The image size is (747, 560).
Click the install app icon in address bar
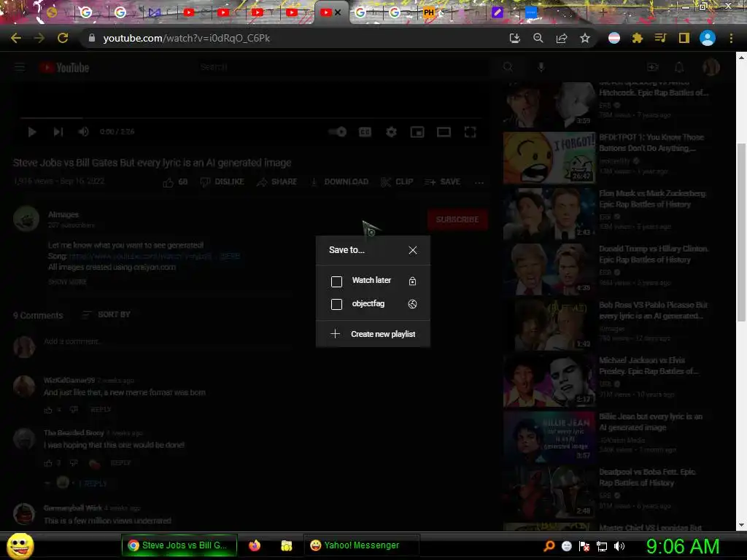(514, 38)
